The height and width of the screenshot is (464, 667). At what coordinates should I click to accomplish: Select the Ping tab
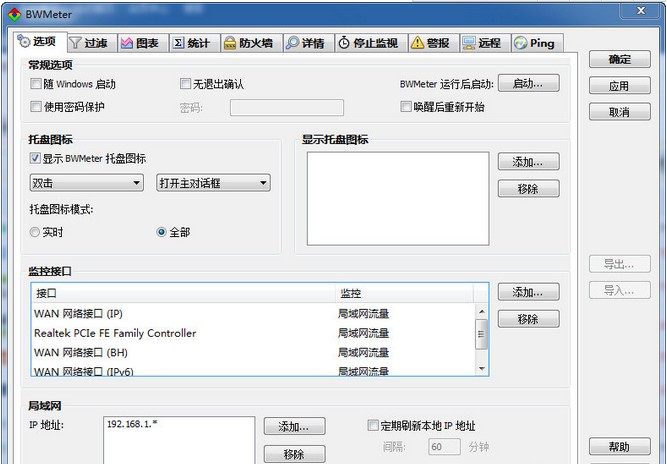click(x=537, y=43)
